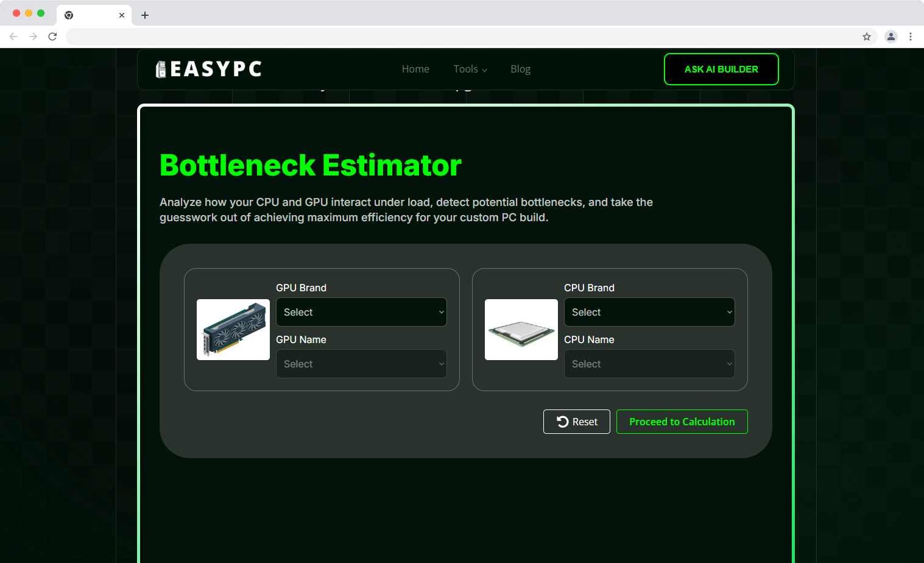Click the EasyPC tower logo icon
The width and height of the screenshot is (924, 563).
tap(160, 69)
